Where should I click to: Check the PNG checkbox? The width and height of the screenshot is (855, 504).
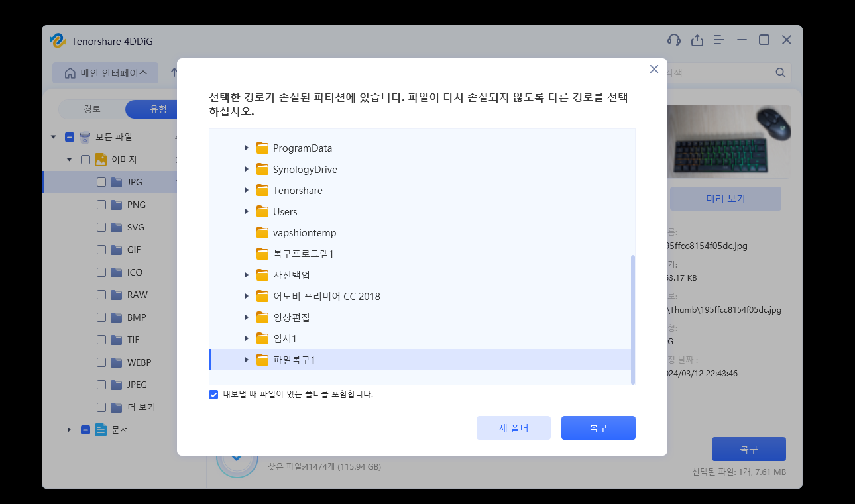click(x=101, y=205)
